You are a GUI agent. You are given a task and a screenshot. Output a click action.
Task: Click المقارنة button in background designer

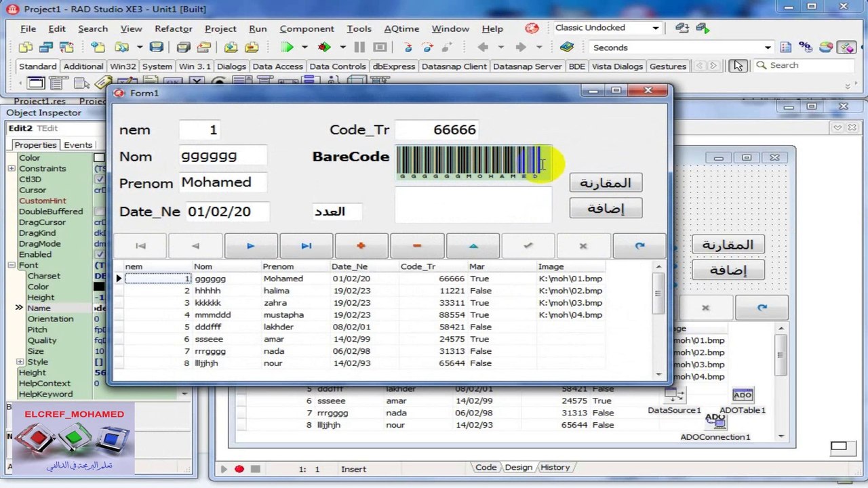(x=728, y=245)
